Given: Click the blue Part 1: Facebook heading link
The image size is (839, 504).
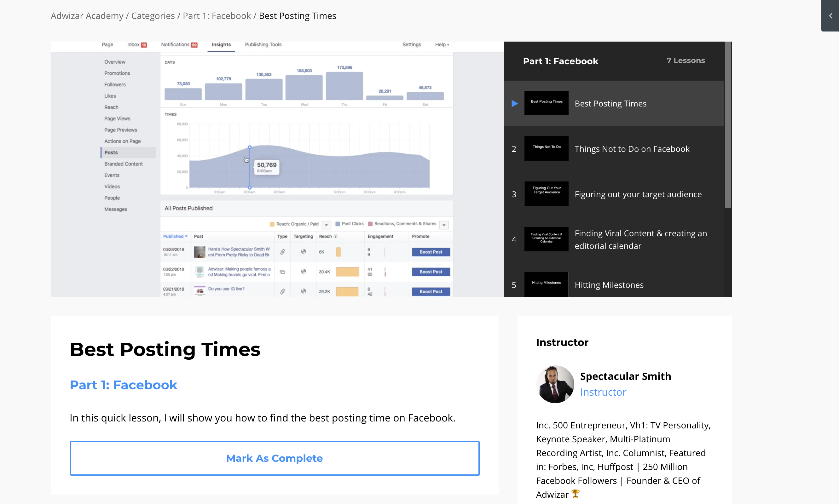Looking at the screenshot, I should [x=123, y=385].
